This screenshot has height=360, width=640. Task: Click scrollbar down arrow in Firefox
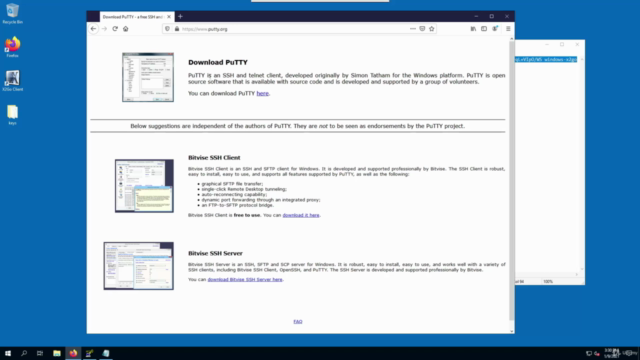pyautogui.click(x=512, y=331)
